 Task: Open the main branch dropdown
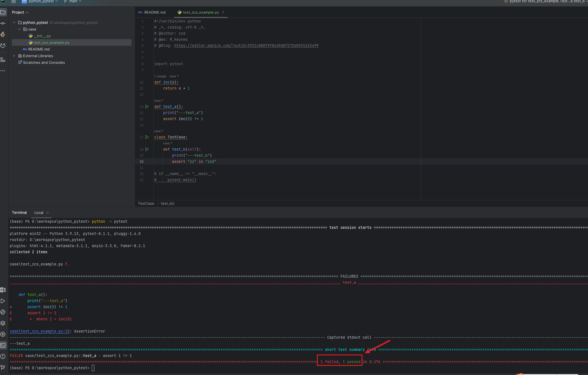click(x=75, y=1)
